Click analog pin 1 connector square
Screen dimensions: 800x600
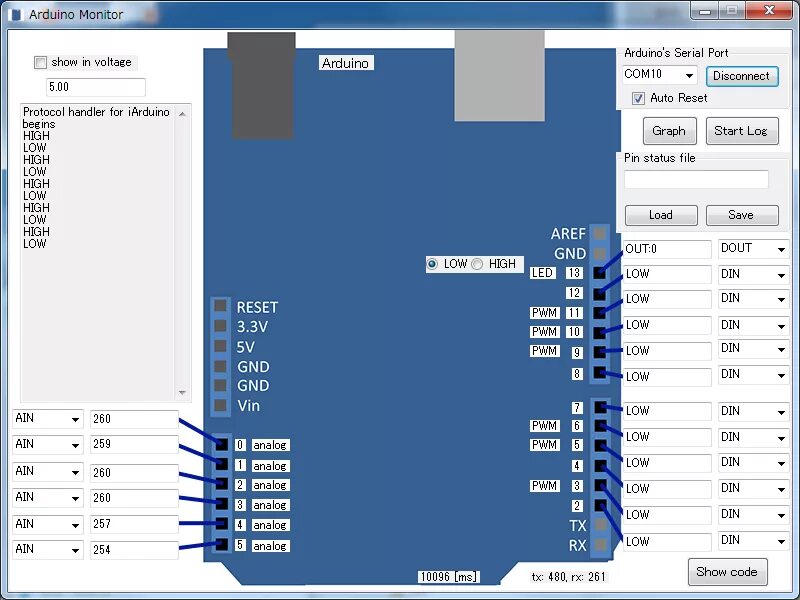pos(221,464)
